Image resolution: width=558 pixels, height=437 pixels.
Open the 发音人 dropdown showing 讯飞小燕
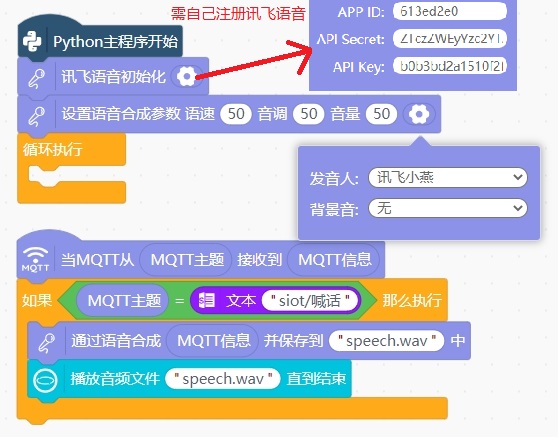pyautogui.click(x=448, y=177)
